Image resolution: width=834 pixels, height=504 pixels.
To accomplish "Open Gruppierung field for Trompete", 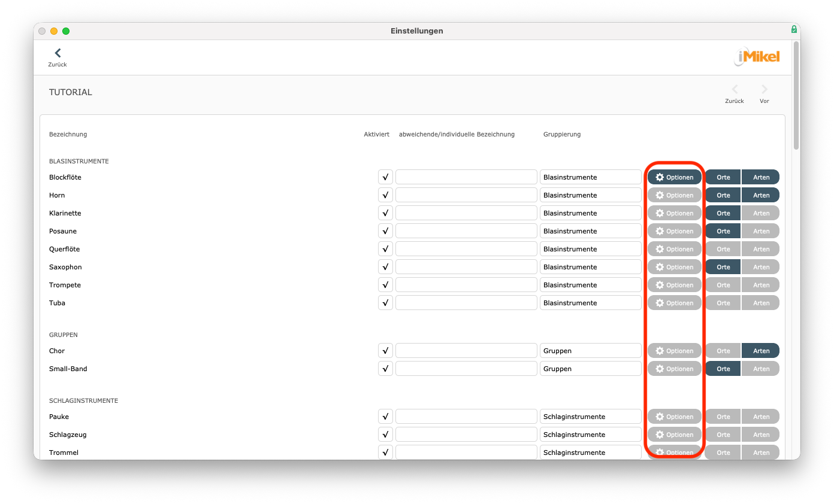I will coord(590,285).
